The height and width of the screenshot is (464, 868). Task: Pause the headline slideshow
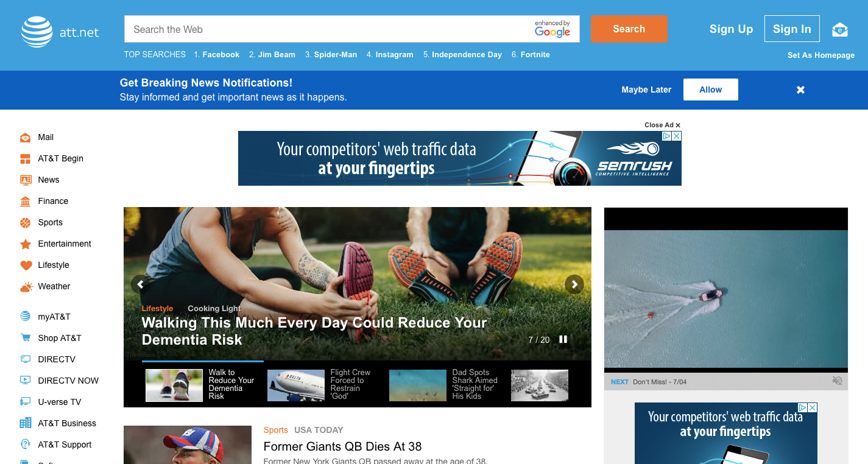(x=563, y=339)
